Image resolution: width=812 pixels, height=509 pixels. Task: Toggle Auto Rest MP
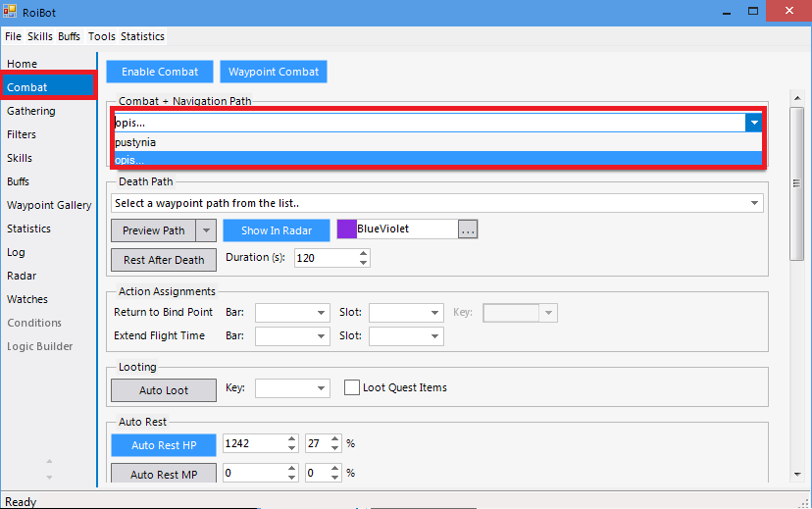[164, 475]
